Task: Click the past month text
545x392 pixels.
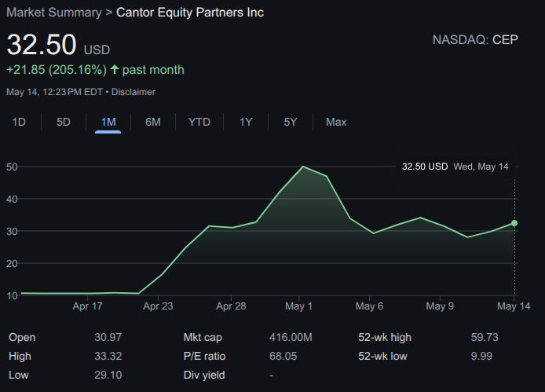Action: (x=153, y=70)
